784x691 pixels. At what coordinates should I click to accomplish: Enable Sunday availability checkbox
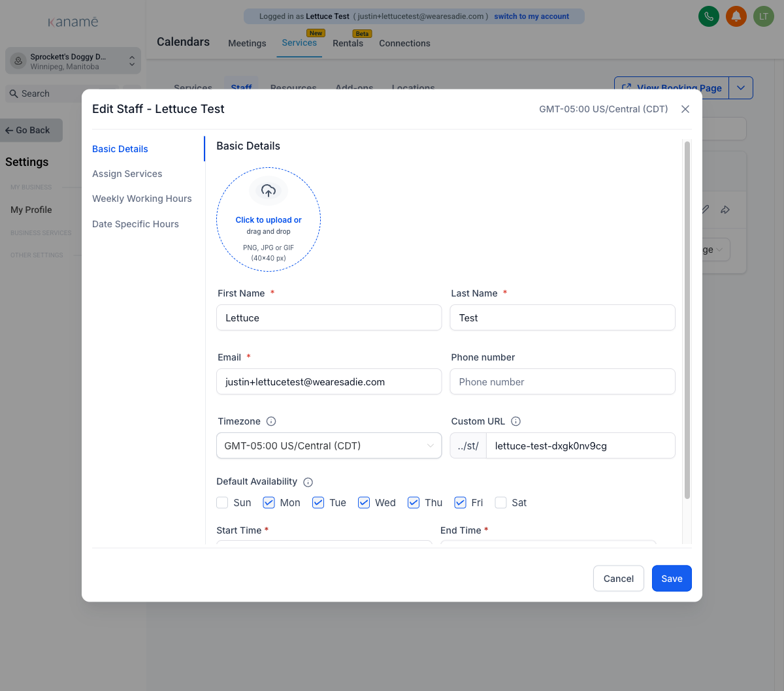pyautogui.click(x=222, y=502)
